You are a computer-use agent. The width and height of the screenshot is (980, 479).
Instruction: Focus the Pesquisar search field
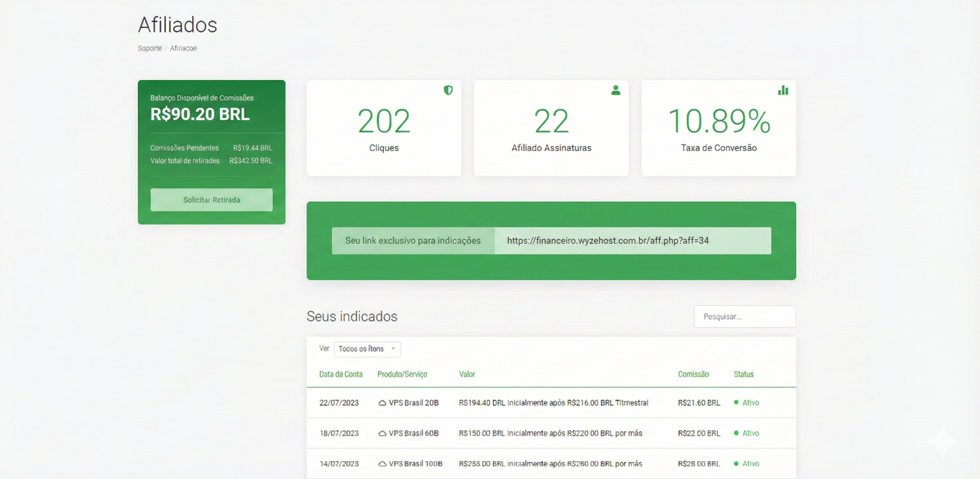pyautogui.click(x=745, y=316)
